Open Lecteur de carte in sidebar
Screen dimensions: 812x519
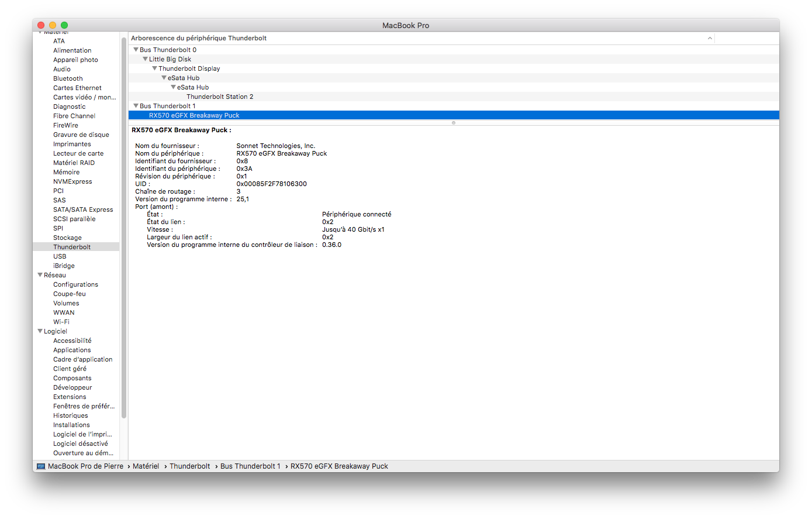78,153
